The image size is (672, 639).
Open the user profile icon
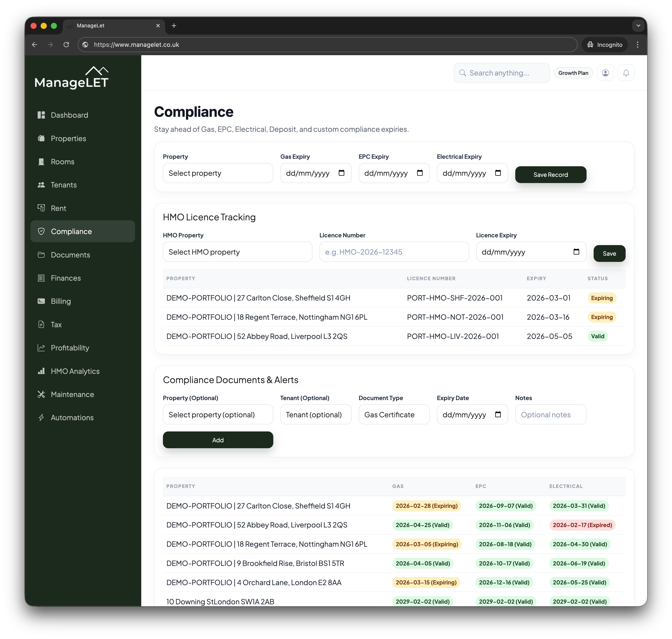tap(606, 73)
